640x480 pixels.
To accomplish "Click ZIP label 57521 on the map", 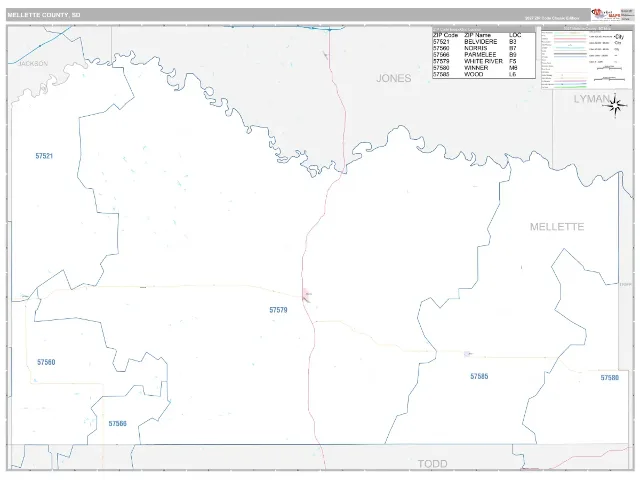I will point(44,156).
